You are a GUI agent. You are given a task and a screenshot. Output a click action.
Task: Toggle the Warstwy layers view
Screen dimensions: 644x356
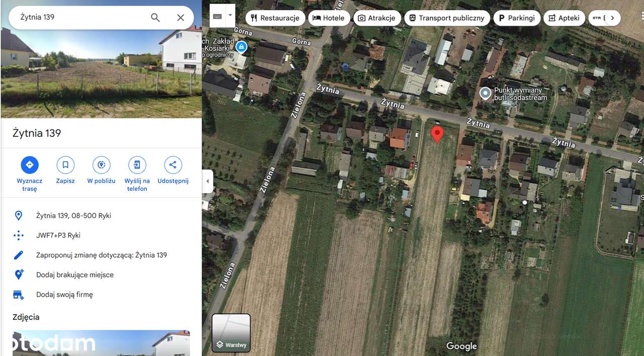(x=231, y=333)
